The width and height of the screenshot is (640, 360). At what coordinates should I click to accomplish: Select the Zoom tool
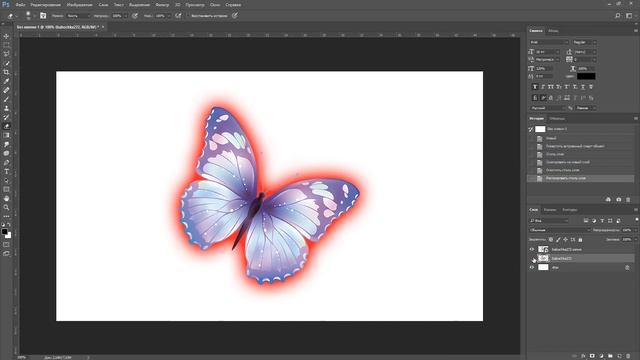[x=6, y=207]
